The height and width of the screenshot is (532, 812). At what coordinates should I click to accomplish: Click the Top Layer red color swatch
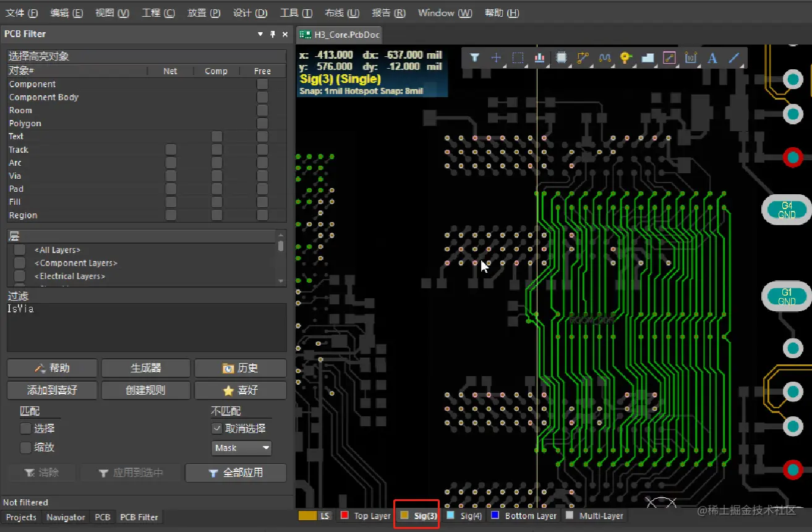click(345, 515)
